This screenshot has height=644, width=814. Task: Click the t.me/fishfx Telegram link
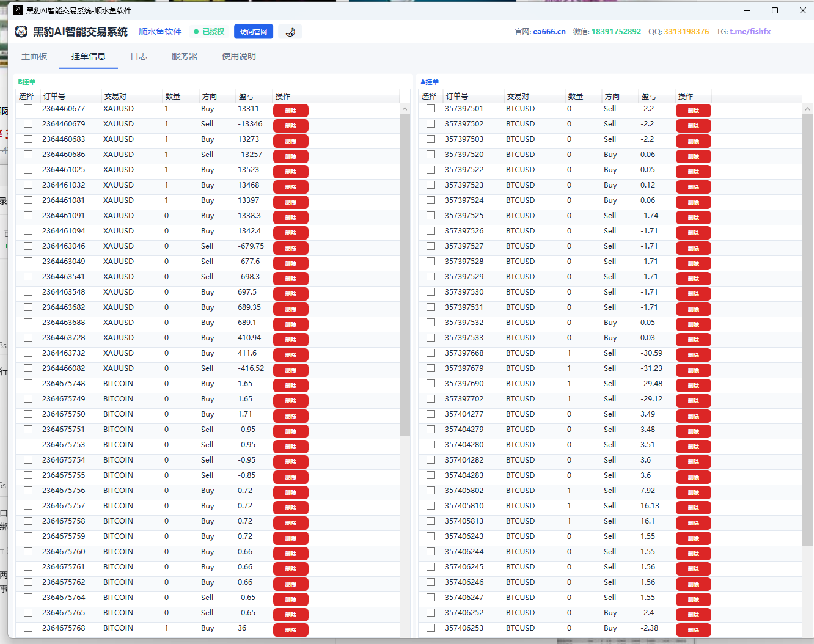(750, 32)
